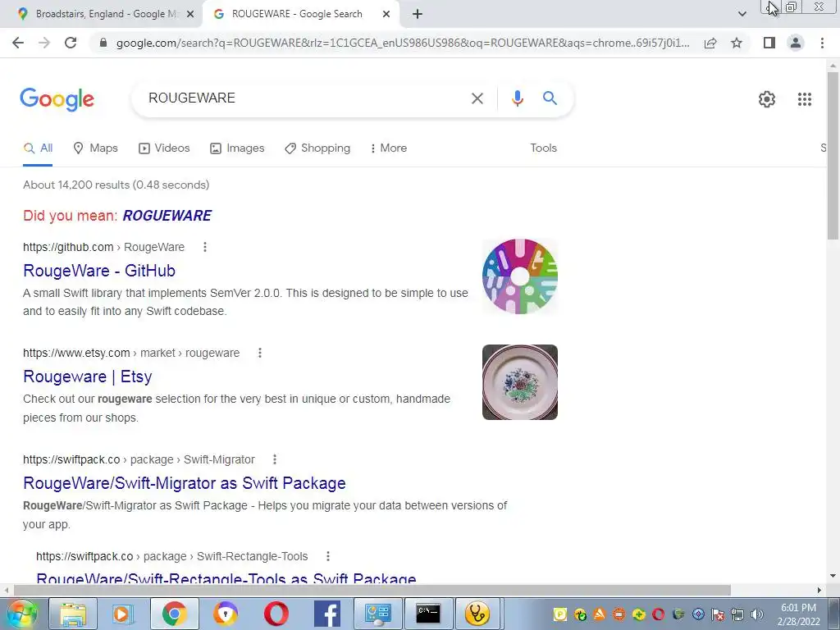
Task: Expand the tab search chevron in title bar
Action: pos(742,14)
